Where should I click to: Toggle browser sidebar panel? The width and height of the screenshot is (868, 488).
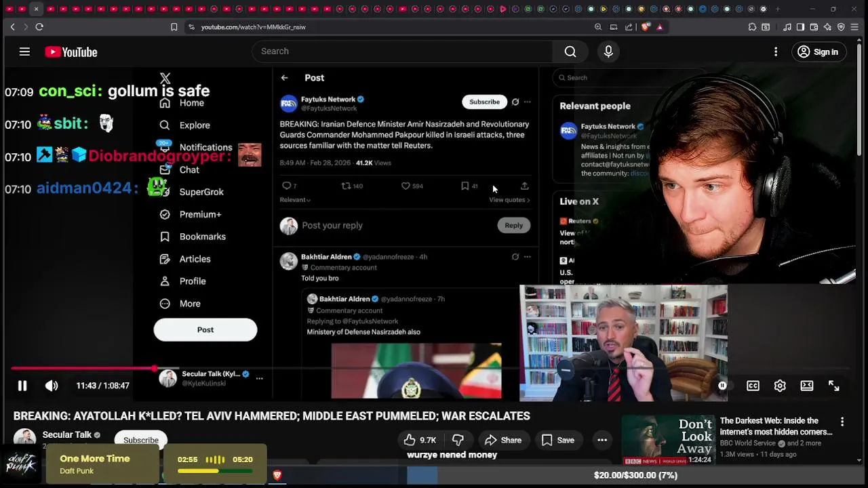(800, 27)
